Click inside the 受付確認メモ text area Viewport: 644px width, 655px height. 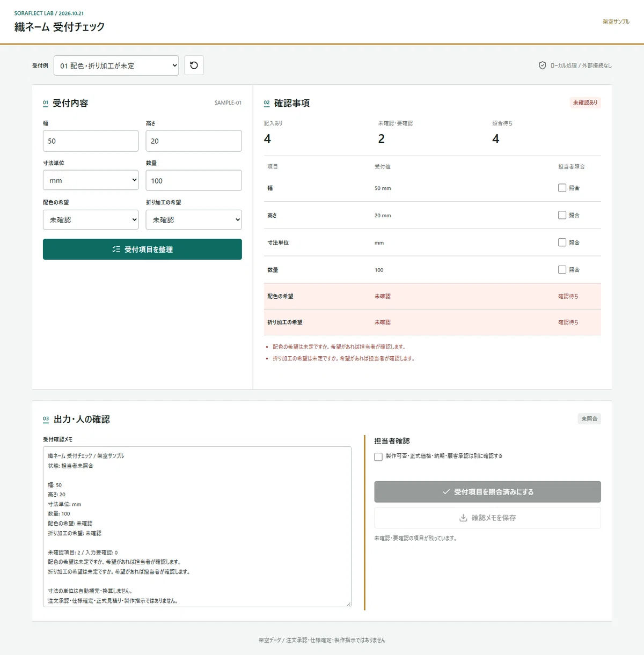pyautogui.click(x=197, y=527)
